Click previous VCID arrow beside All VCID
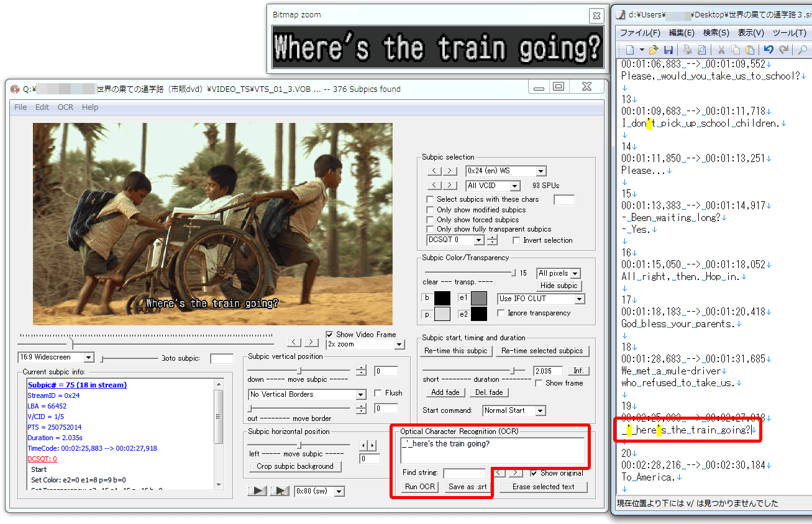This screenshot has width=812, height=524. [435, 186]
